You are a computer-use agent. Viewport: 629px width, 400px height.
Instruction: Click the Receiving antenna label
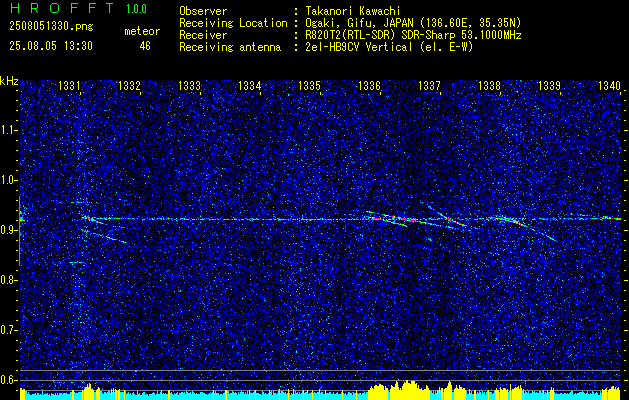(230, 47)
